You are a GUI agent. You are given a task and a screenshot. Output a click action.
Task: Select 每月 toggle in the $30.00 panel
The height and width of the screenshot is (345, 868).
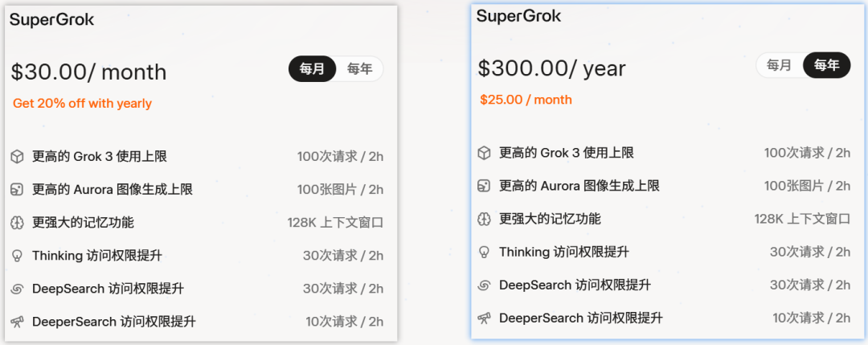(x=312, y=69)
